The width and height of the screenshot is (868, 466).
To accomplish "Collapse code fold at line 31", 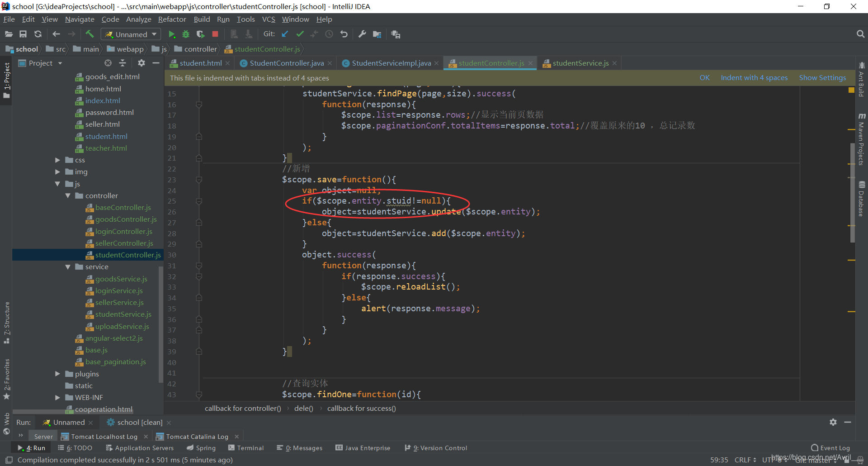I will pyautogui.click(x=199, y=266).
